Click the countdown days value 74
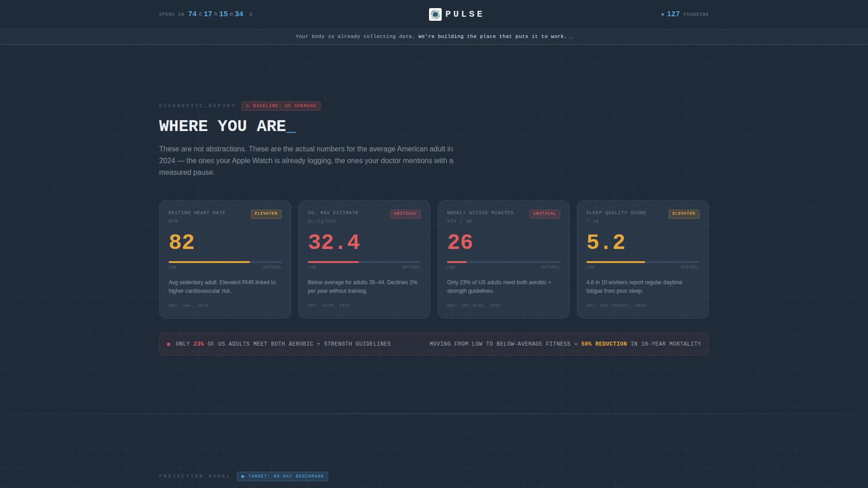 click(x=192, y=14)
